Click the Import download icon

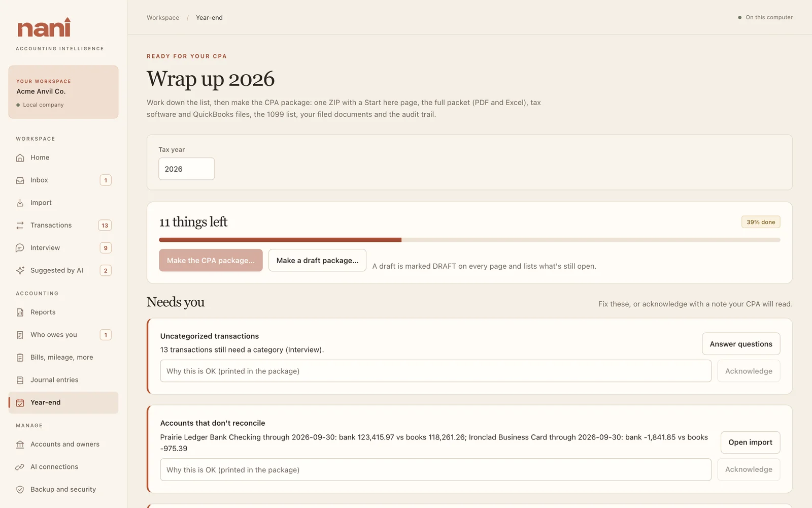pyautogui.click(x=20, y=203)
